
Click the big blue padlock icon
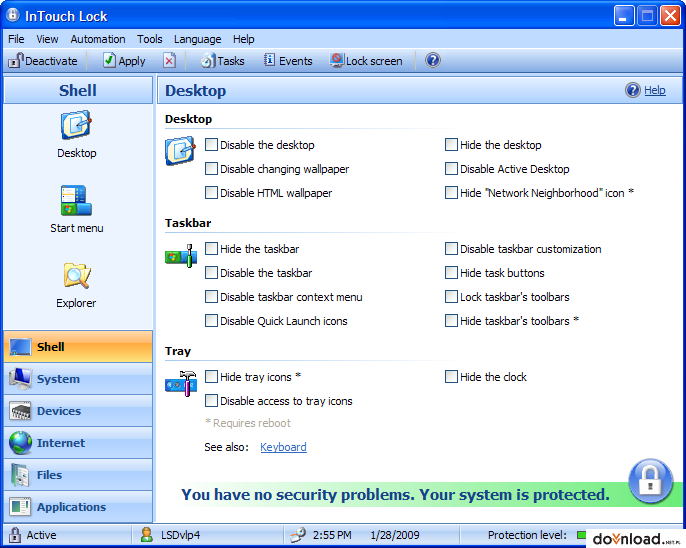click(651, 482)
